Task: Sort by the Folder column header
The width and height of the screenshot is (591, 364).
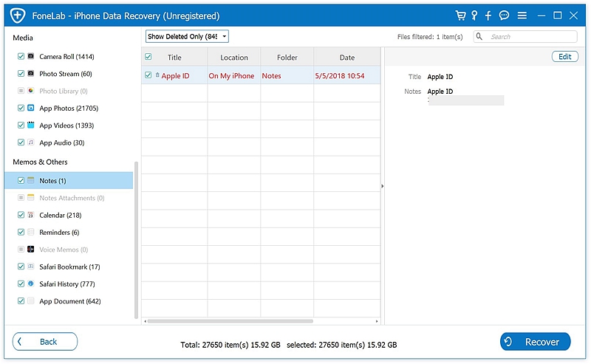Action: [287, 58]
